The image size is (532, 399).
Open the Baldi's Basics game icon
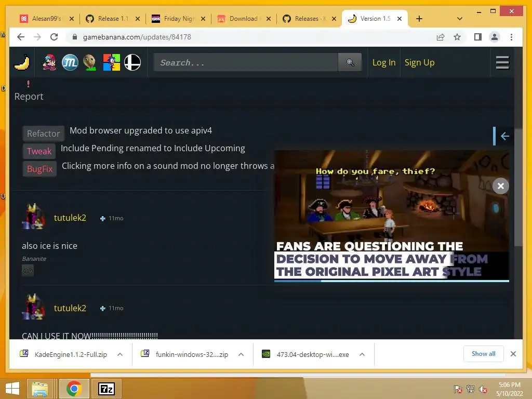point(90,62)
